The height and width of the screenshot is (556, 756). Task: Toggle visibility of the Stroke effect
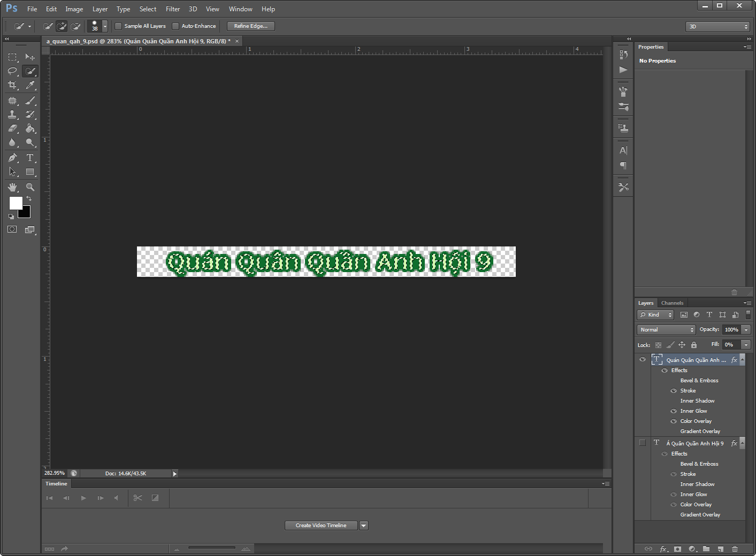click(673, 390)
